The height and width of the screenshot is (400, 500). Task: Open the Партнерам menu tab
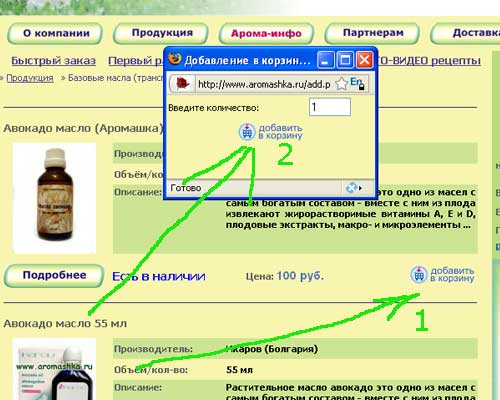coord(372,33)
